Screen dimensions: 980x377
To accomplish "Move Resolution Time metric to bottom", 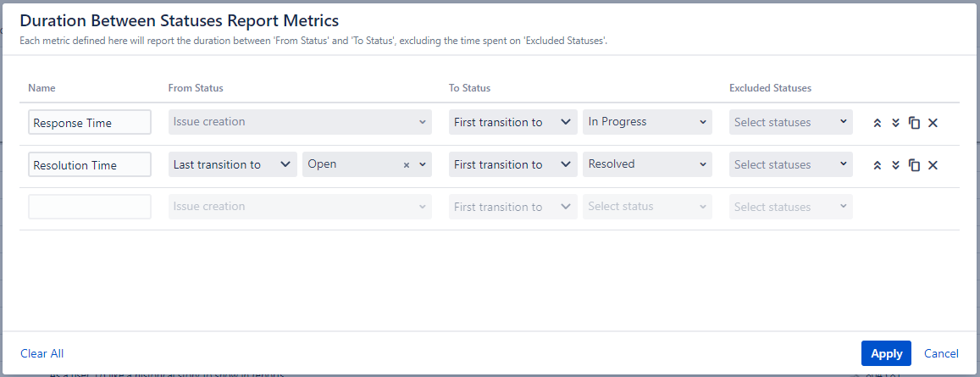I will [895, 165].
